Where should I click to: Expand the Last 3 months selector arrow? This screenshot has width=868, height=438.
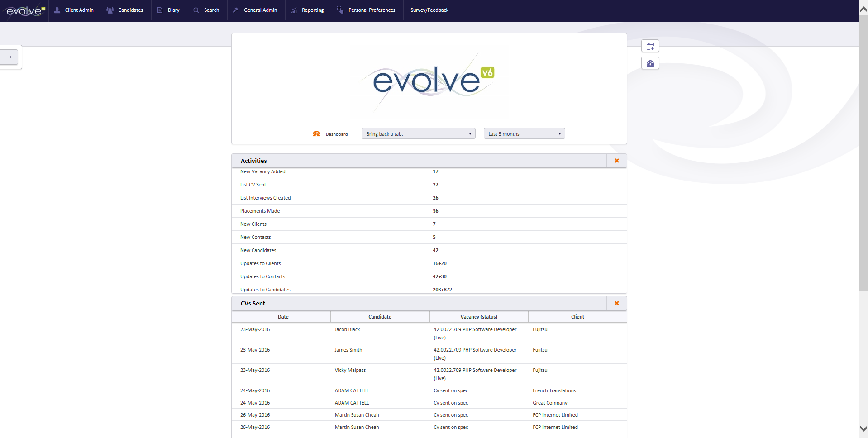[560, 133]
